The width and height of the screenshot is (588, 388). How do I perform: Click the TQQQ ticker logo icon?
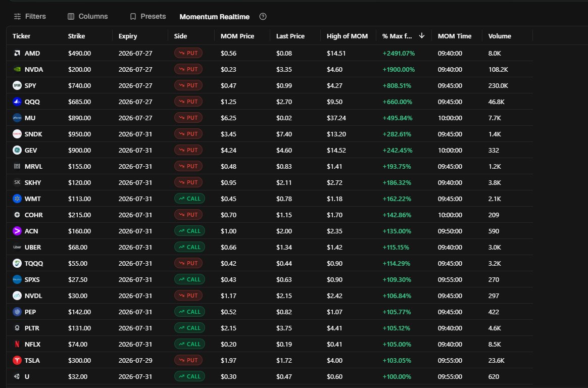tap(17, 263)
